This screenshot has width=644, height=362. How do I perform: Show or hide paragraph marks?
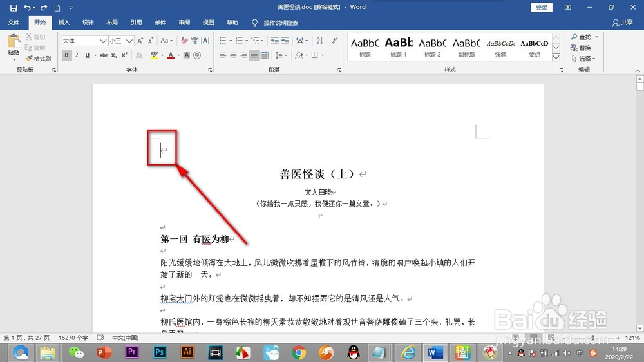(x=335, y=41)
